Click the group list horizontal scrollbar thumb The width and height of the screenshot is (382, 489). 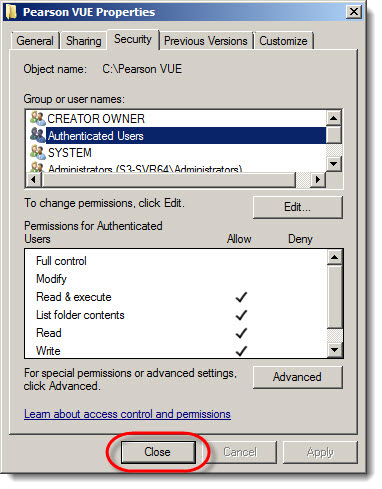(x=169, y=179)
